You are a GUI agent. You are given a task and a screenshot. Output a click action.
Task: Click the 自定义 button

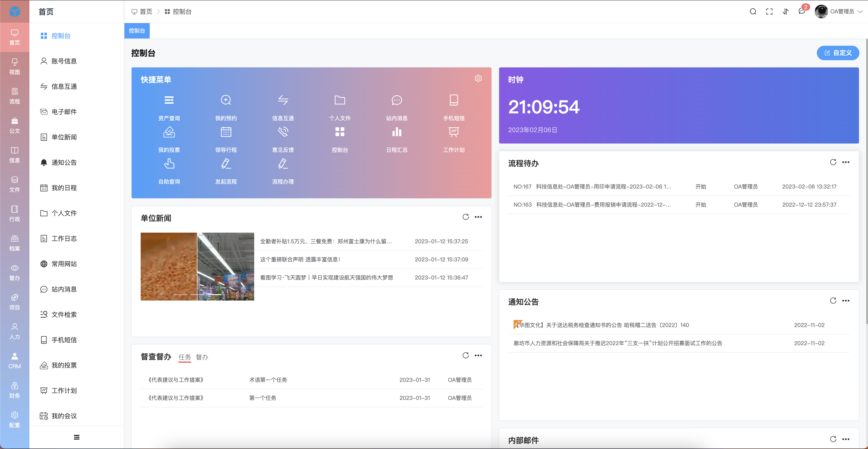click(x=838, y=53)
